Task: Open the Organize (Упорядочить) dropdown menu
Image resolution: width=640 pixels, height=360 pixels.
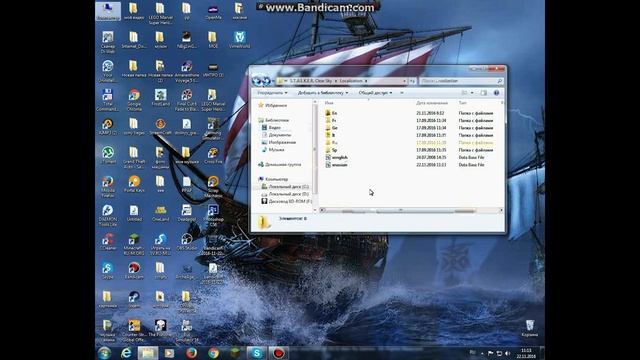Action: [272, 93]
